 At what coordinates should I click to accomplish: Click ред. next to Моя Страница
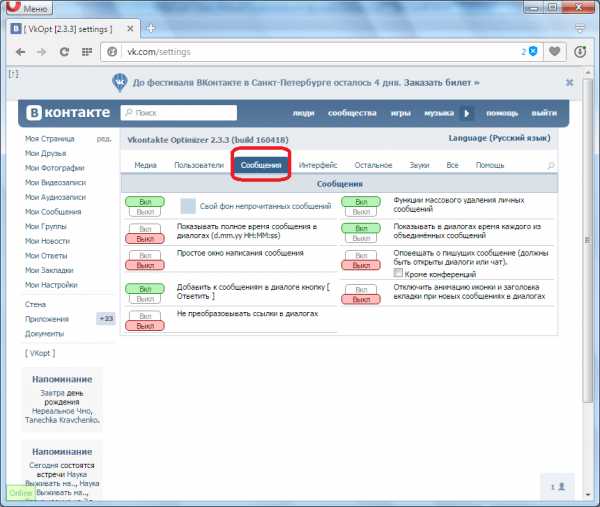coord(104,139)
